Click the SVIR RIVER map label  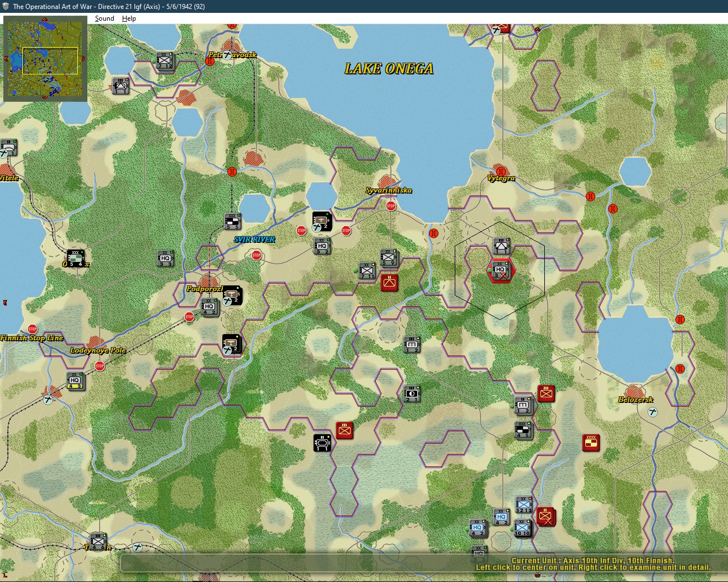[255, 240]
